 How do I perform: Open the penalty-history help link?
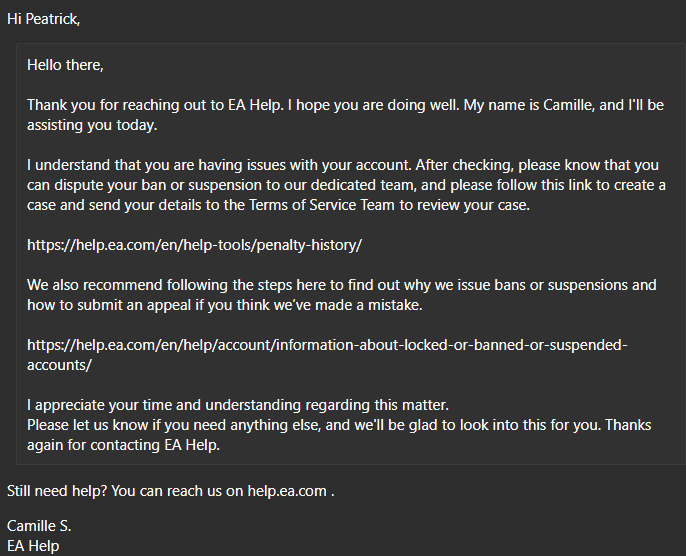point(194,244)
